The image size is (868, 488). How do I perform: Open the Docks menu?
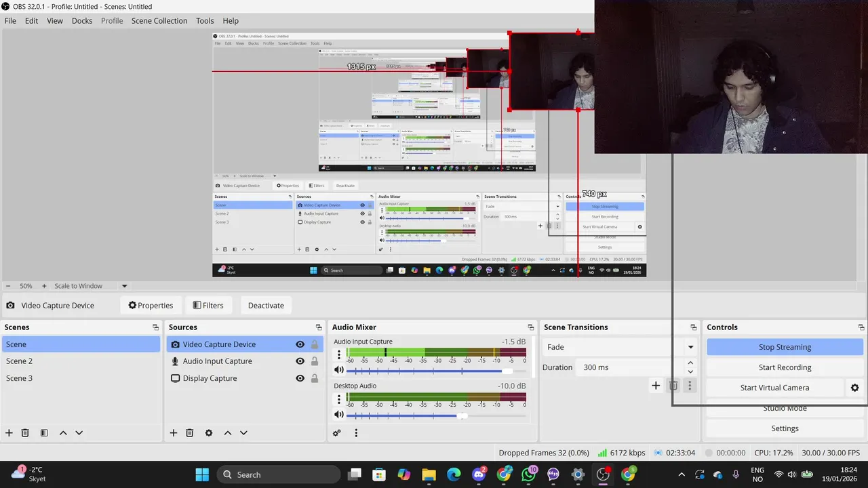[82, 21]
